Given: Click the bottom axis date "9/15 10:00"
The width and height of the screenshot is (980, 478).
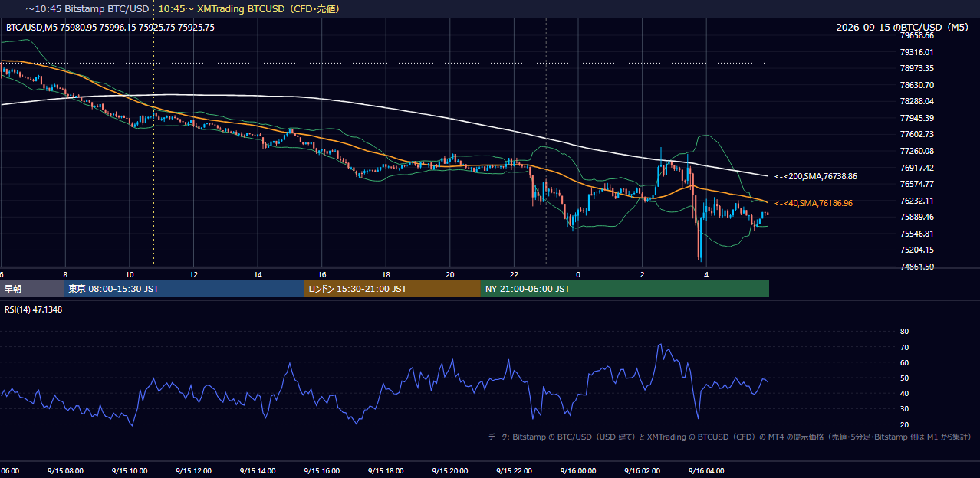Looking at the screenshot, I should point(130,471).
